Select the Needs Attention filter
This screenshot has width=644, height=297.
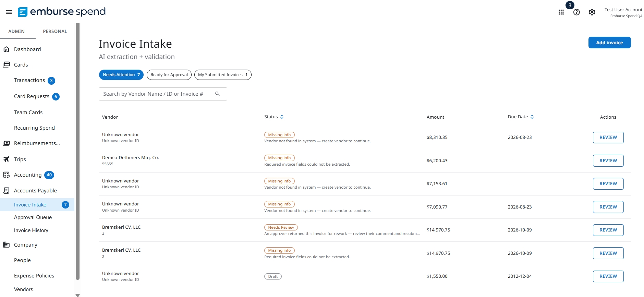121,75
